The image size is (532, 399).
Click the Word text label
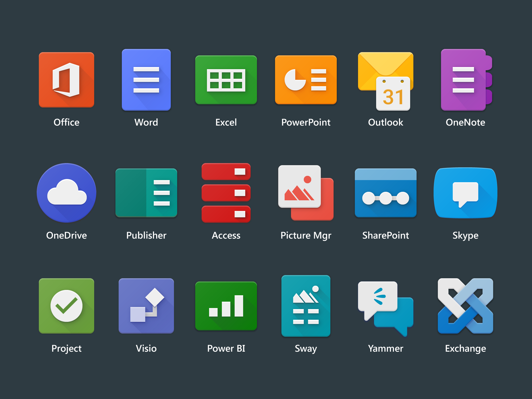point(146,122)
